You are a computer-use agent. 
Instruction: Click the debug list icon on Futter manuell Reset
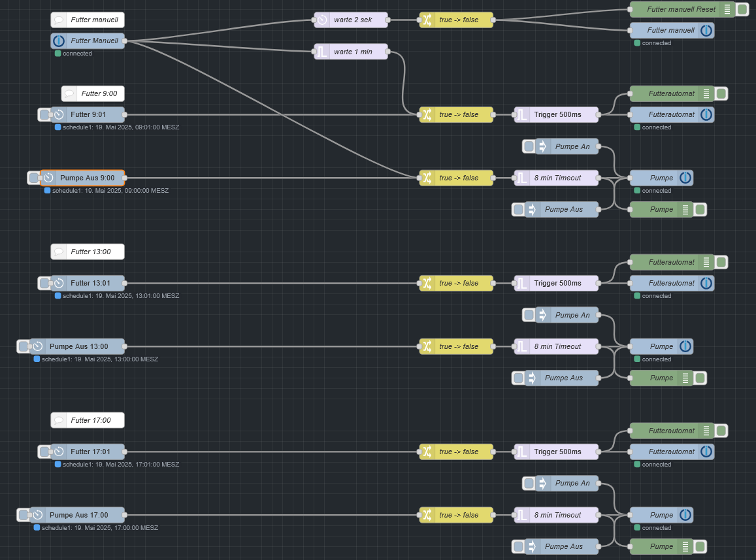pos(727,9)
